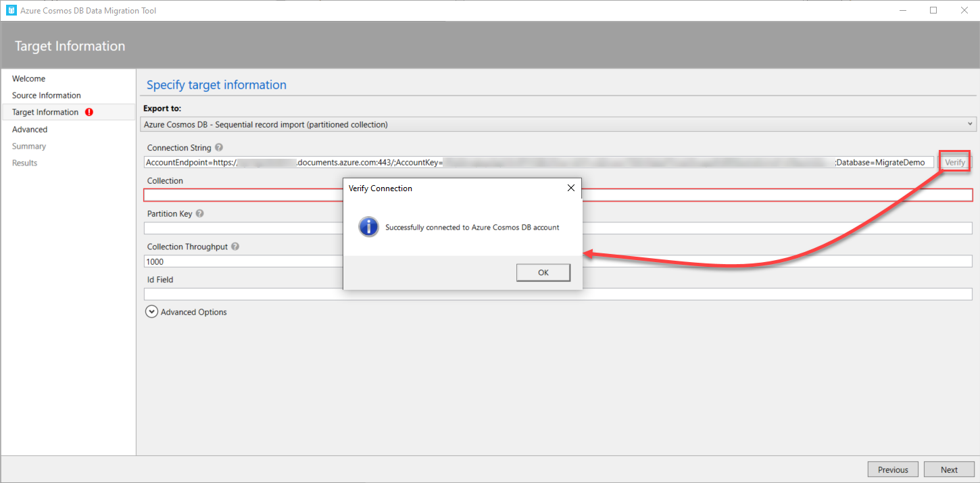Close the Data Migration Tool window
The image size is (980, 483).
964,10
